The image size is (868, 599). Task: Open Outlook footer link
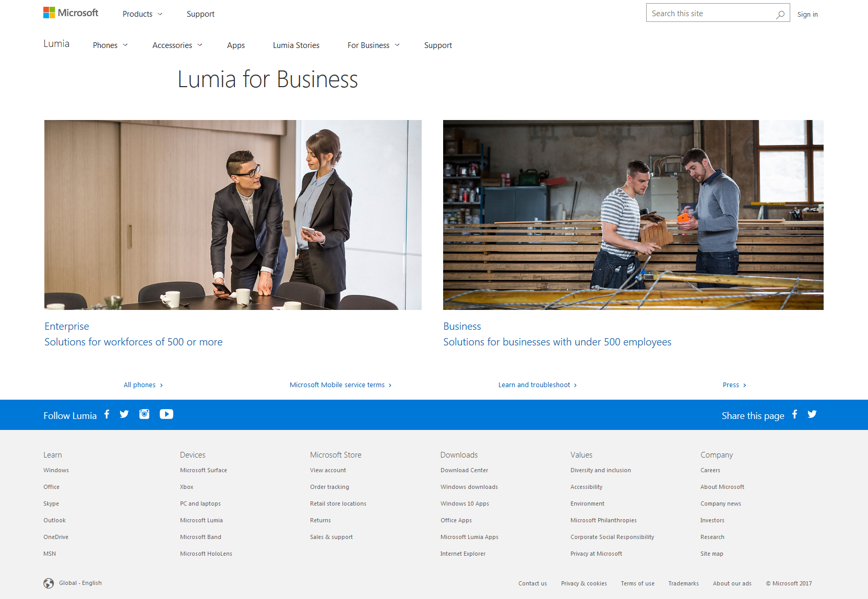pyautogui.click(x=54, y=520)
